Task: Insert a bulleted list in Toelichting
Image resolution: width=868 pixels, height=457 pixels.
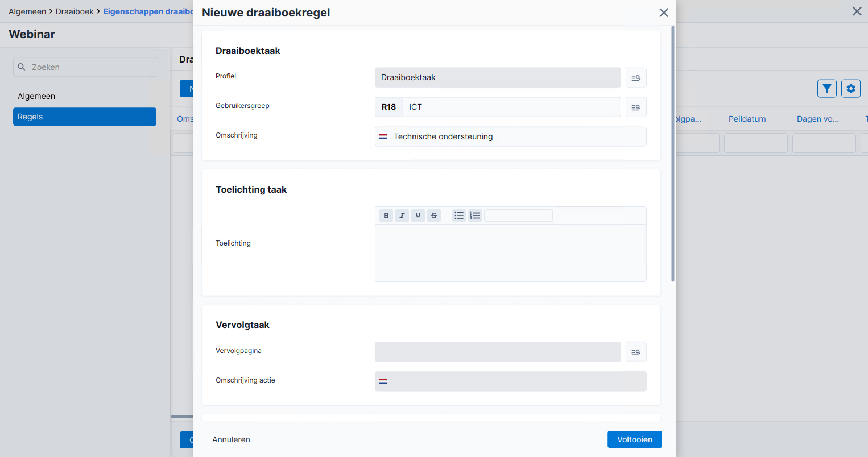Action: point(459,215)
